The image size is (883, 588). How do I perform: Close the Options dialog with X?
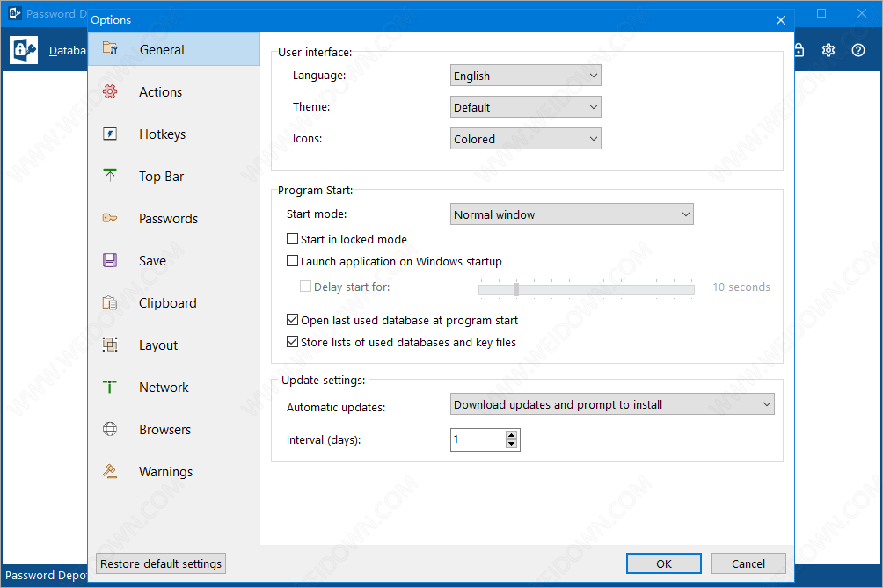click(780, 20)
